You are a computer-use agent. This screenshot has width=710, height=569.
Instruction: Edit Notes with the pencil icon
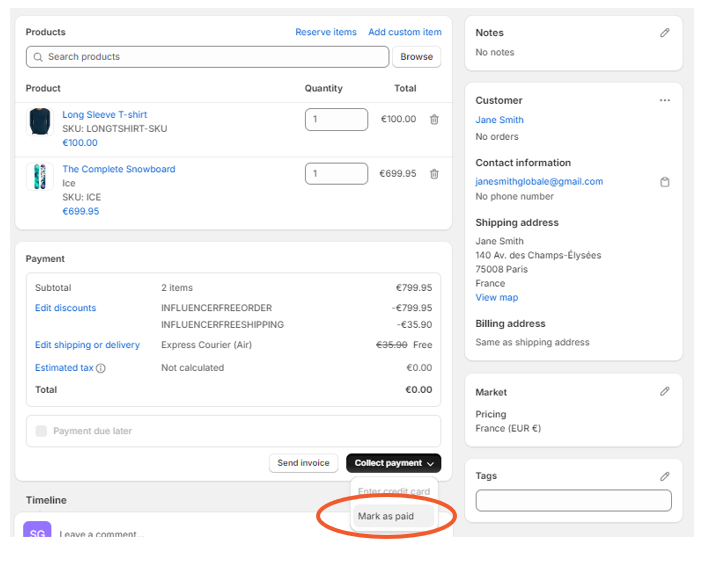point(665,33)
